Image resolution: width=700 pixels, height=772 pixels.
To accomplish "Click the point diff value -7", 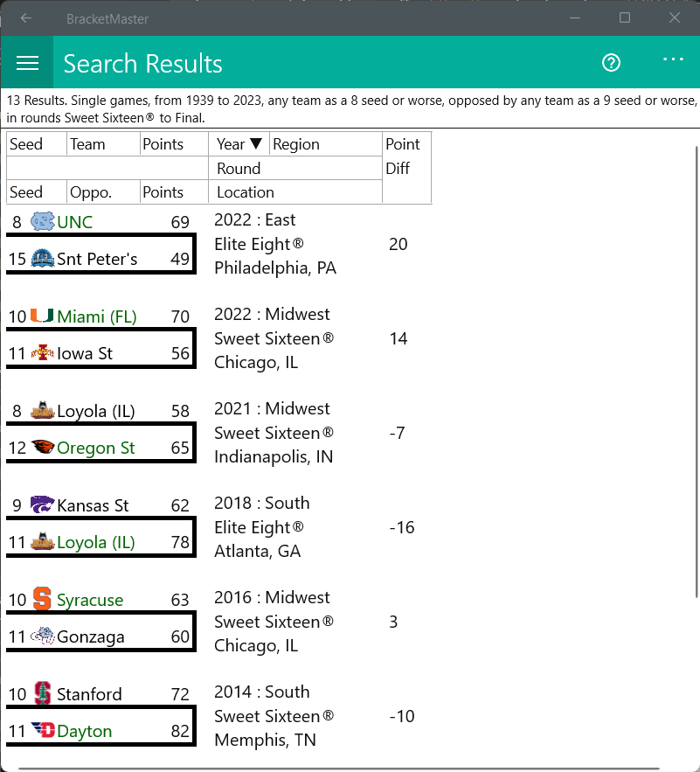I will 397,433.
